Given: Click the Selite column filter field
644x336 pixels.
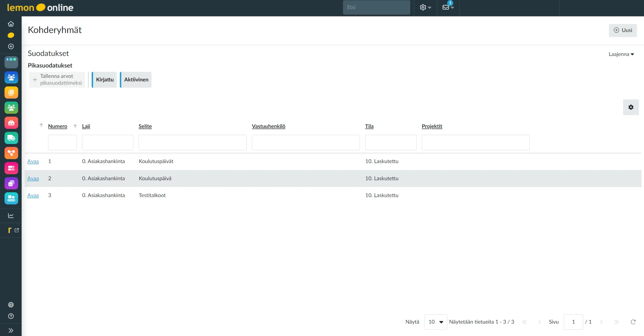Looking at the screenshot, I should pos(193,143).
